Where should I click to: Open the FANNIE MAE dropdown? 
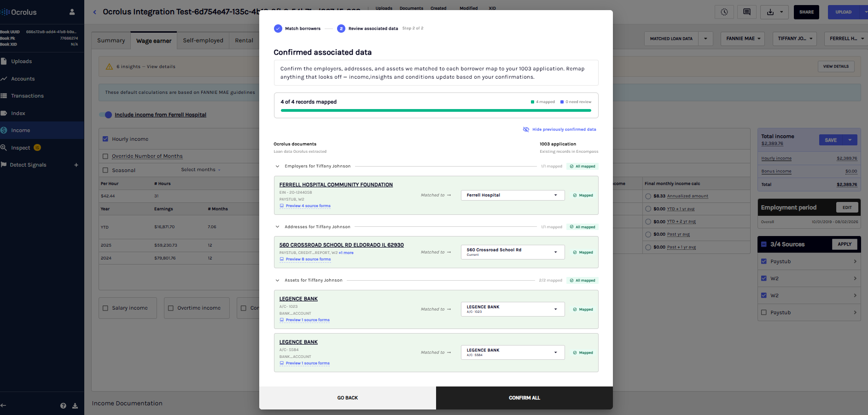(x=743, y=39)
